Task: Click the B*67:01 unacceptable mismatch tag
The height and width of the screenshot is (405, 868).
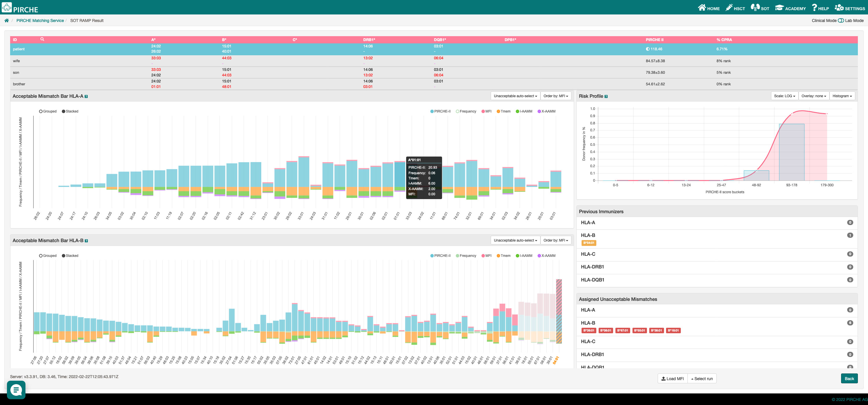Action: coord(623,330)
